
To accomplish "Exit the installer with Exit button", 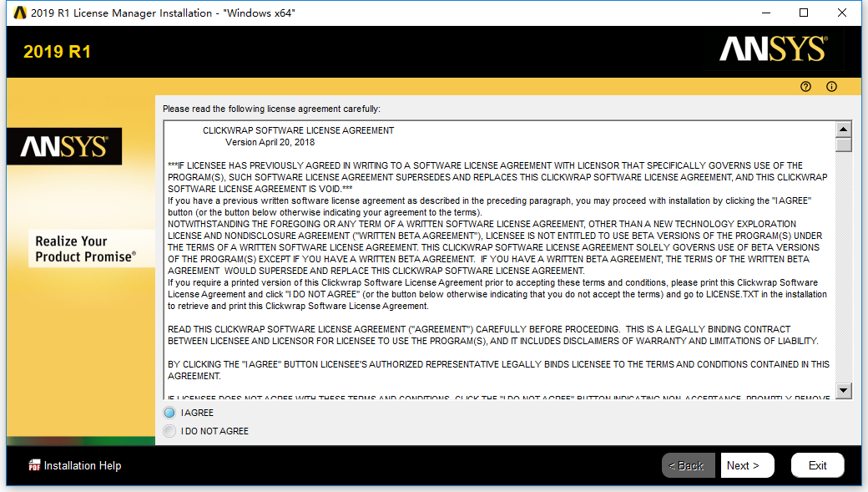I will [x=818, y=465].
